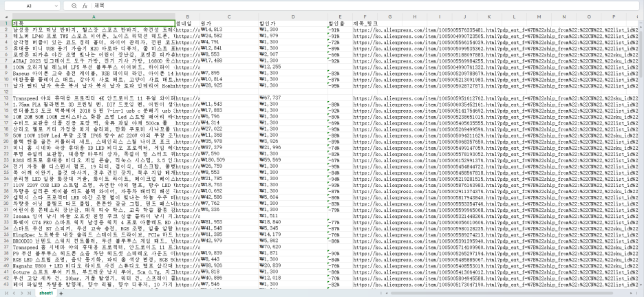This screenshot has width=644, height=297.
Task: Open the insert function fx icon
Action: pyautogui.click(x=85, y=6)
